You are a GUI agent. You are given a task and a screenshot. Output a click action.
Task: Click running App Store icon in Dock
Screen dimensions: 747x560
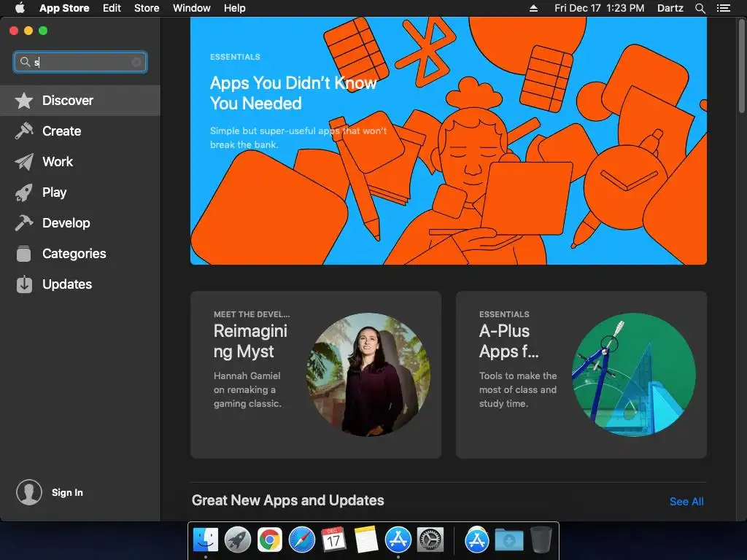coord(398,540)
